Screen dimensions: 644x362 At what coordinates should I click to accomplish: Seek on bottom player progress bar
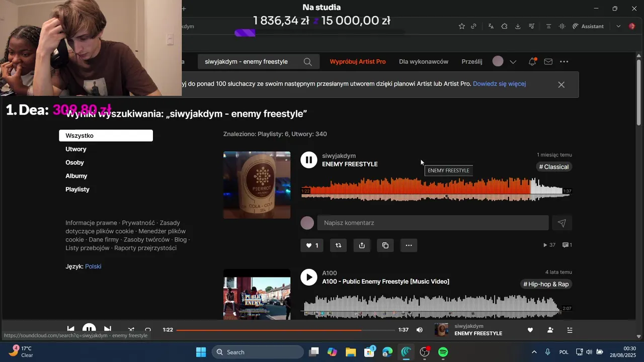pos(285,330)
